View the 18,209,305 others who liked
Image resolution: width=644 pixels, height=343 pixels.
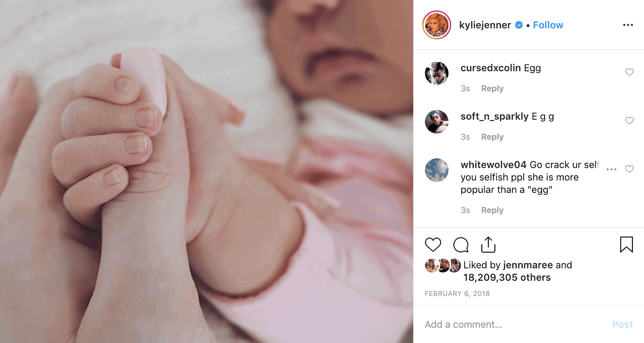[x=507, y=277]
